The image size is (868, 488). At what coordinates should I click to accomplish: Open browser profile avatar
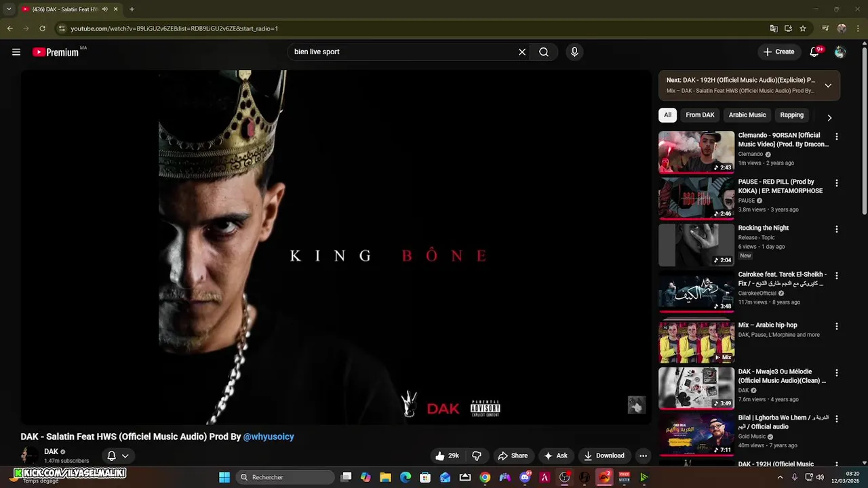[842, 28]
